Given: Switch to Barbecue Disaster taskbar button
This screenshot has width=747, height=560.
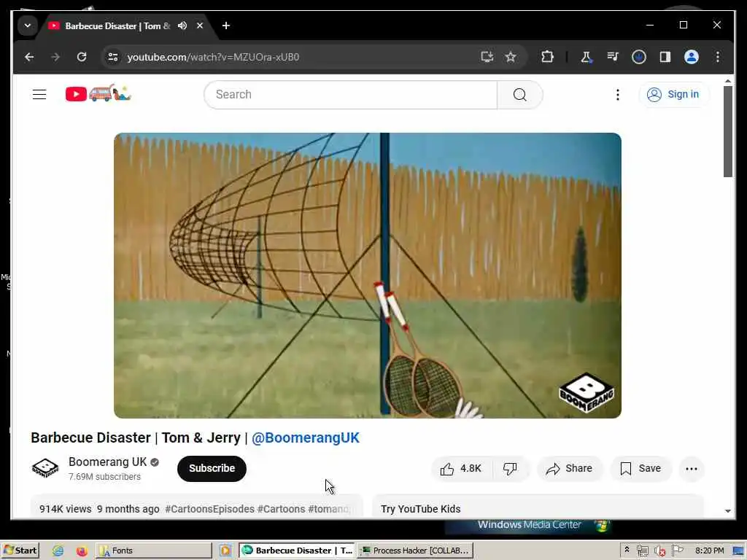Looking at the screenshot, I should 297,551.
